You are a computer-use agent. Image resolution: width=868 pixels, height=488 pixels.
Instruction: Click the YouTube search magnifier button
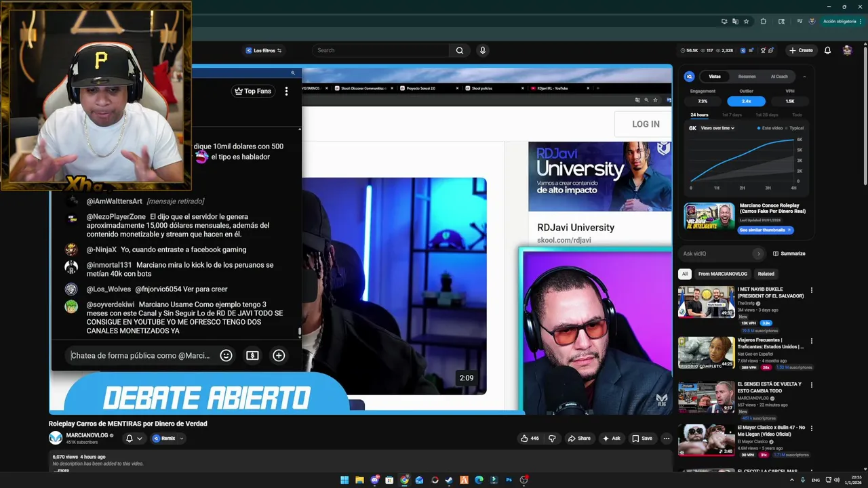[460, 50]
